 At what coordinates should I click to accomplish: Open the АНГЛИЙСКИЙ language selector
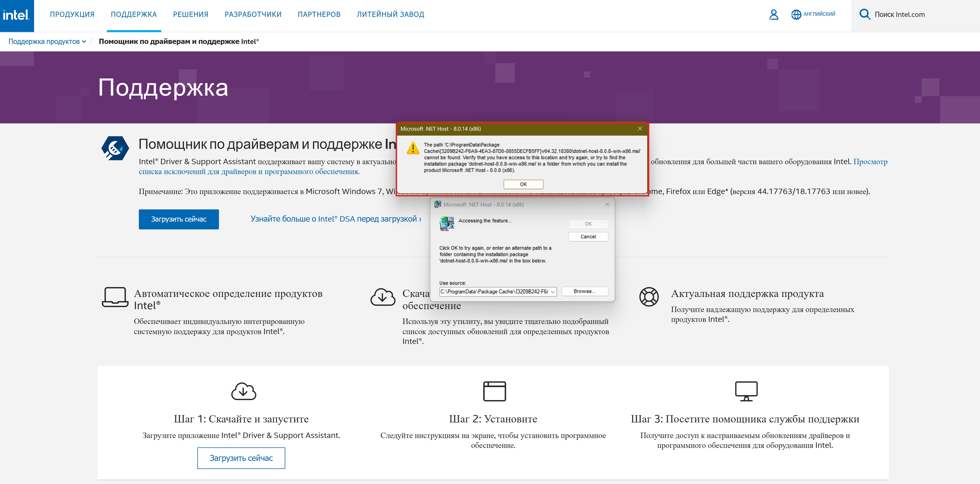click(x=819, y=14)
